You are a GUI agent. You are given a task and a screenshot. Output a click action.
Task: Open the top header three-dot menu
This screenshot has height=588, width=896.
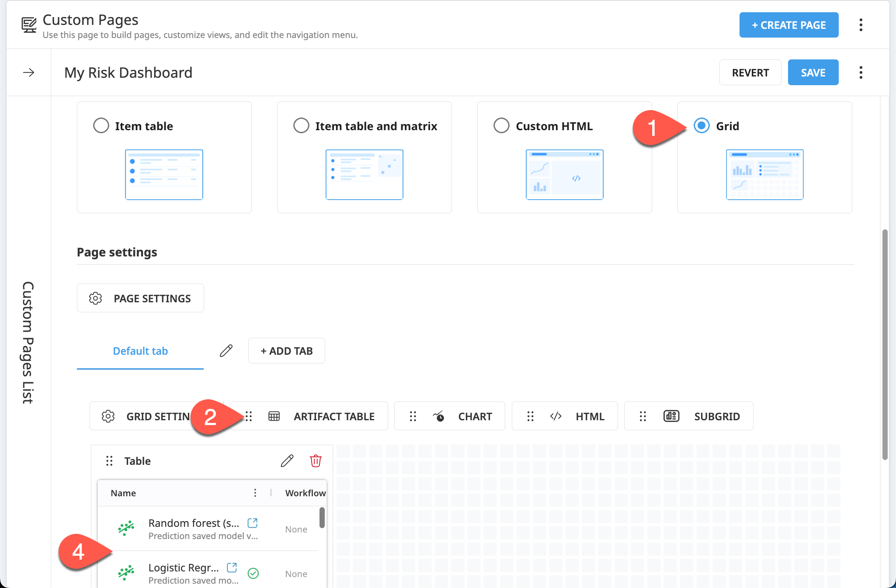pos(861,25)
